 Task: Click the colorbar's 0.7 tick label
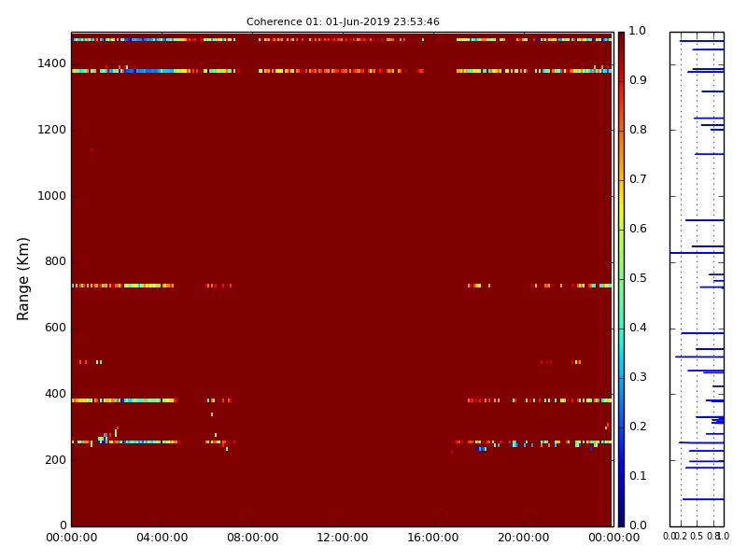pyautogui.click(x=638, y=179)
